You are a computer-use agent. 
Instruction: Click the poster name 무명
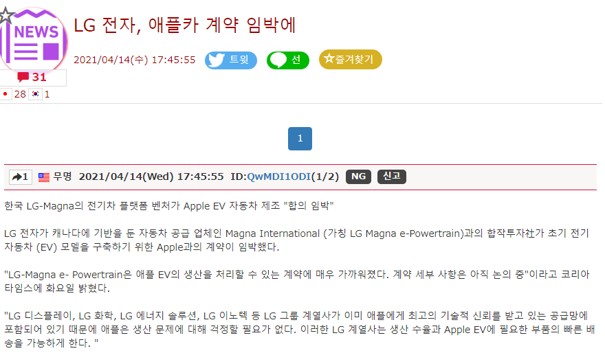(x=63, y=177)
